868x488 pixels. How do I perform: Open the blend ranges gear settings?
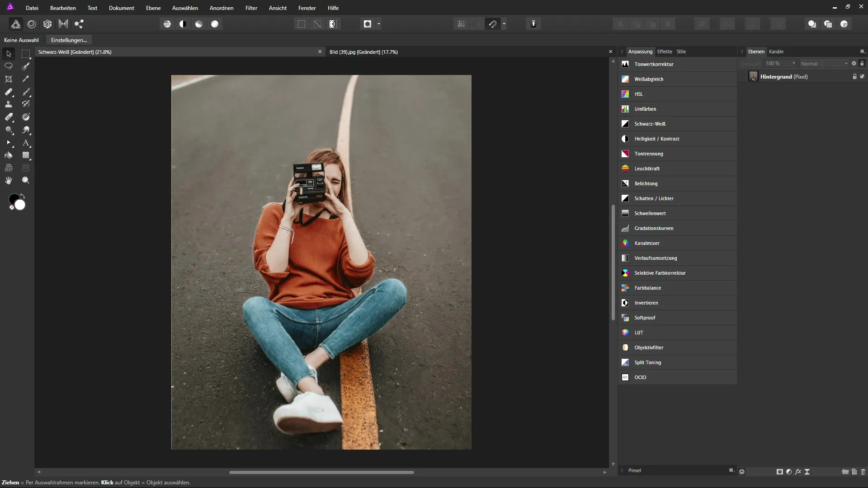click(854, 64)
